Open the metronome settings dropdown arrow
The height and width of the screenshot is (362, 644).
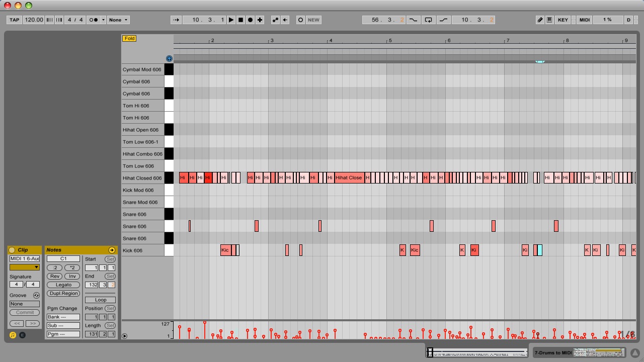point(104,20)
